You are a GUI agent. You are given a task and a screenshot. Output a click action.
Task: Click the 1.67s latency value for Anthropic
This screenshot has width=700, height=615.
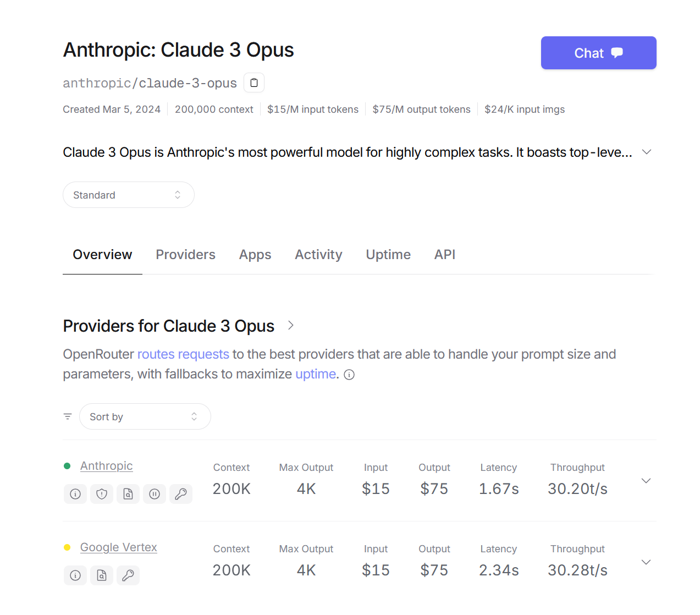(499, 488)
